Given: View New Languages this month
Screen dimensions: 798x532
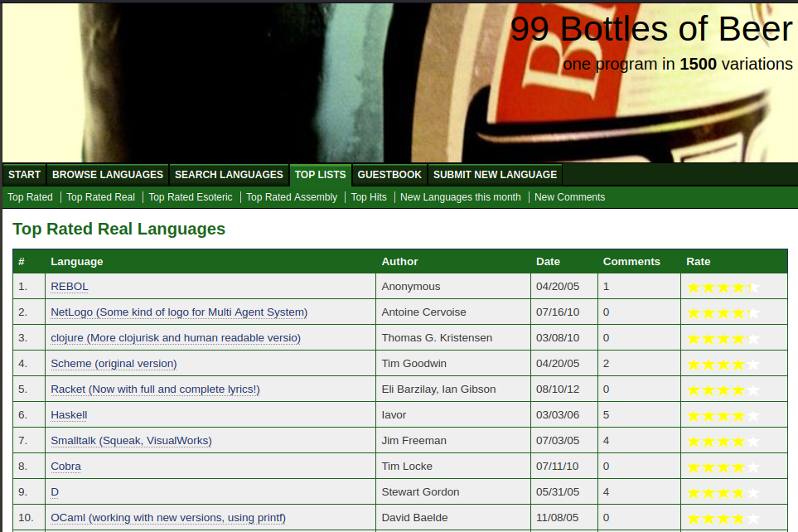Looking at the screenshot, I should pyautogui.click(x=461, y=197).
